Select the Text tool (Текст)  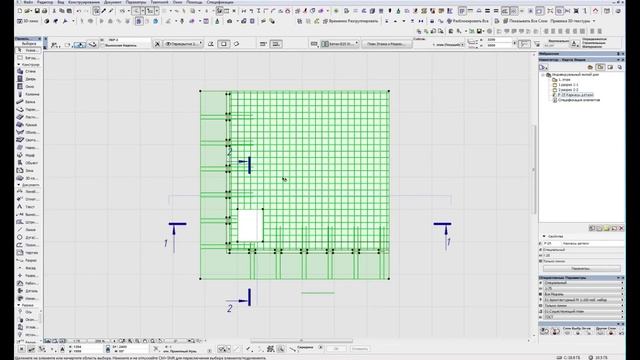click(28, 207)
